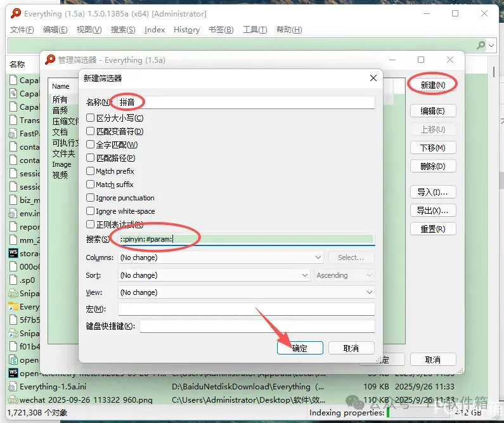
Task: Click the file icon beside repor
Action: pyautogui.click(x=13, y=226)
